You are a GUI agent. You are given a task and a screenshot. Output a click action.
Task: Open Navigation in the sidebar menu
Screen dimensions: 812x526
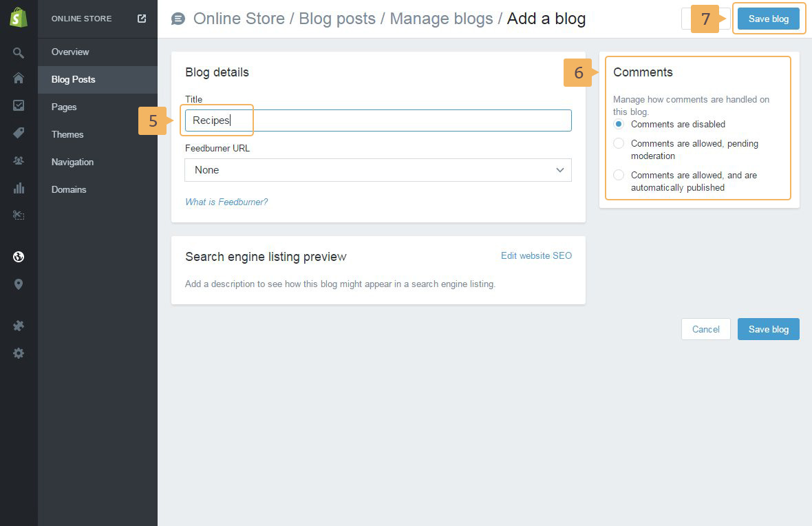(72, 162)
